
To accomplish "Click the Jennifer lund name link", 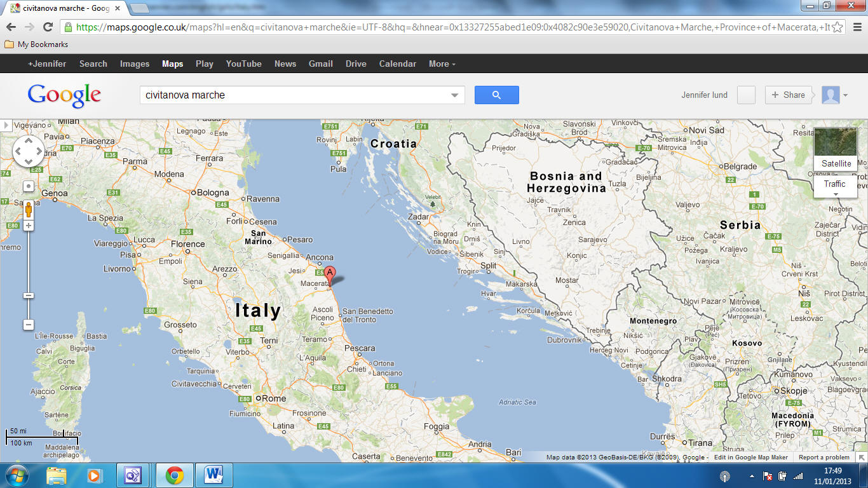I will point(705,95).
